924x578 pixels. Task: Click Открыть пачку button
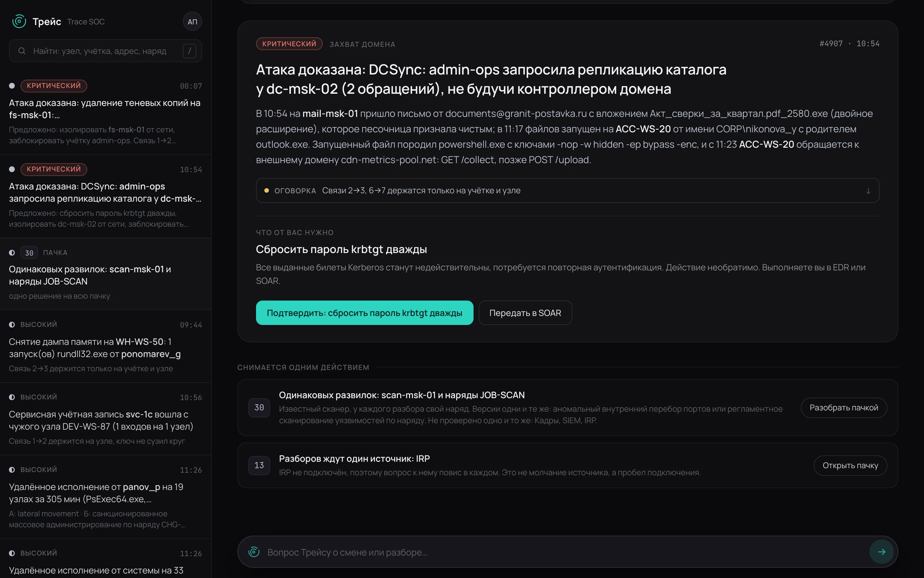[x=850, y=465]
